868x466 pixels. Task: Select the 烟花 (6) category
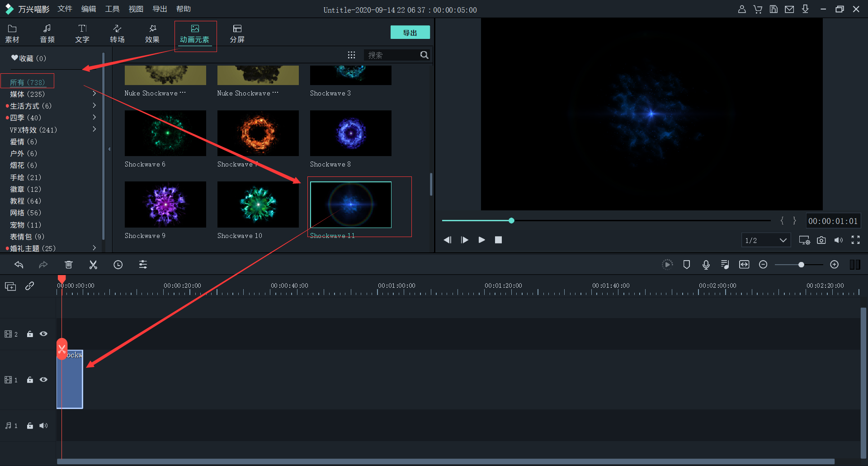[24, 165]
